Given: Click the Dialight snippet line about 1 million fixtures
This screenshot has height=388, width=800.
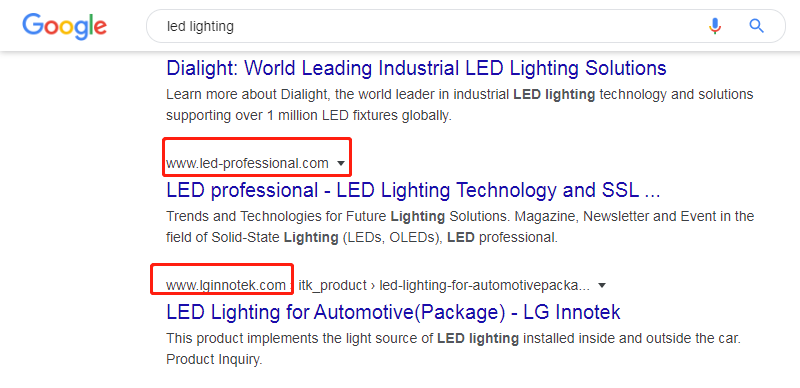Looking at the screenshot, I should (x=309, y=116).
